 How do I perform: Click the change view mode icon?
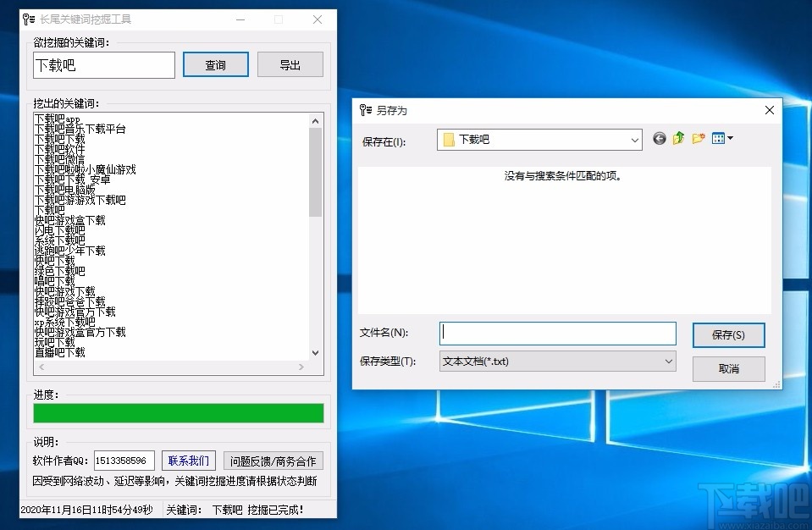pyautogui.click(x=716, y=138)
